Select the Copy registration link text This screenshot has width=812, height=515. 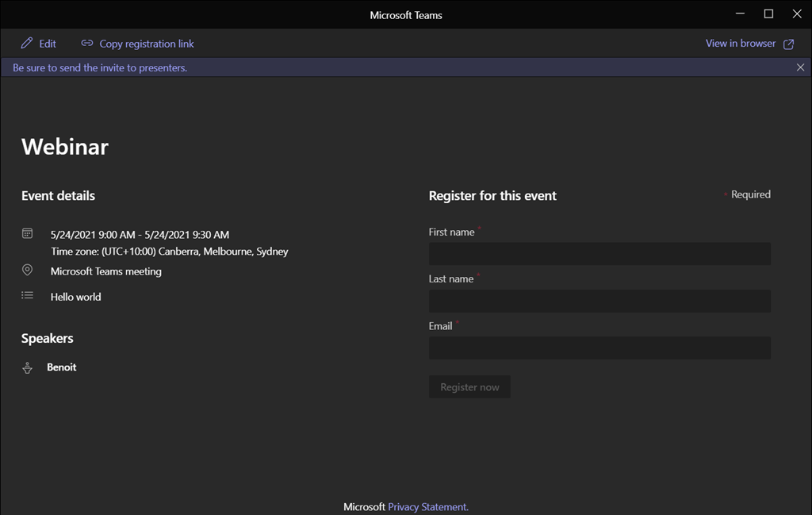(x=147, y=44)
